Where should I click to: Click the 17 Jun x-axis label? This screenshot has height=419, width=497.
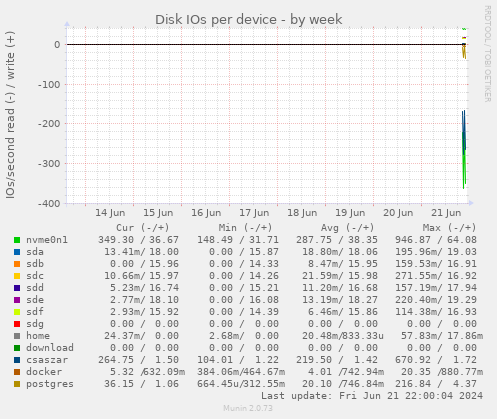click(x=254, y=213)
